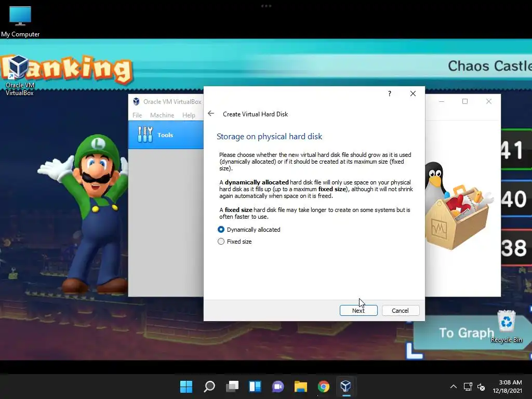Screen dimensions: 532x399
Task: Click the VirtualBox cube icon in title bar
Action: click(137, 101)
